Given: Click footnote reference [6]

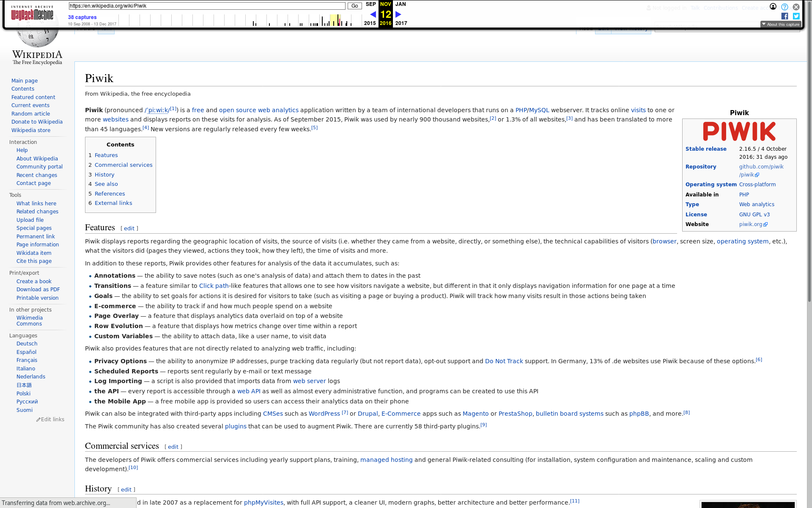Looking at the screenshot, I should tap(759, 360).
